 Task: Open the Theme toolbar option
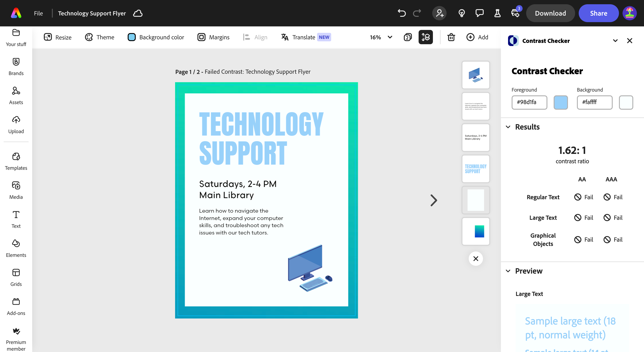[100, 37]
